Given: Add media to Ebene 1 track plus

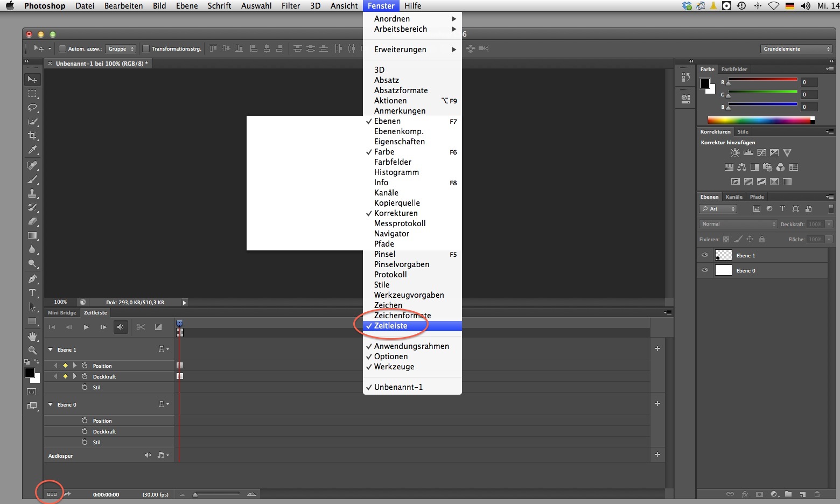Looking at the screenshot, I should tap(657, 349).
